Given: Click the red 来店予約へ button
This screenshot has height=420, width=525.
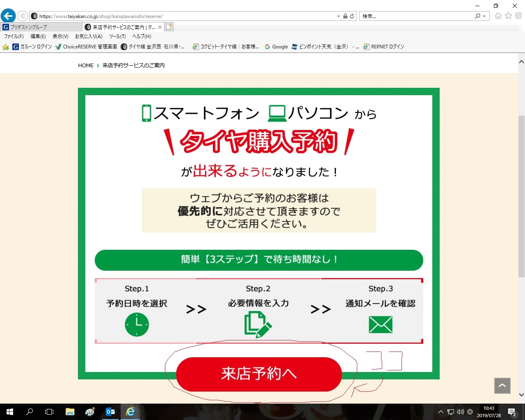Looking at the screenshot, I should [259, 374].
